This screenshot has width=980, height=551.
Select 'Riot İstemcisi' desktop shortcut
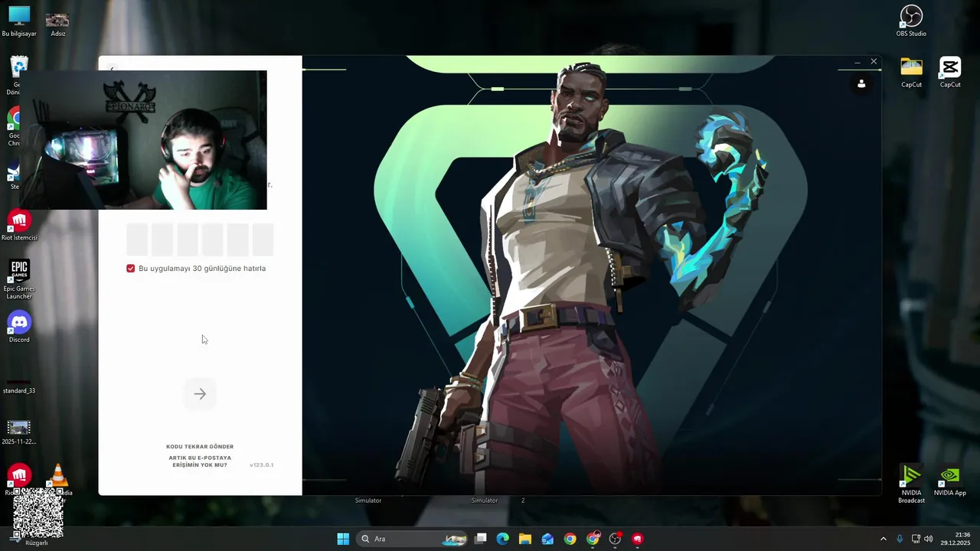point(19,226)
